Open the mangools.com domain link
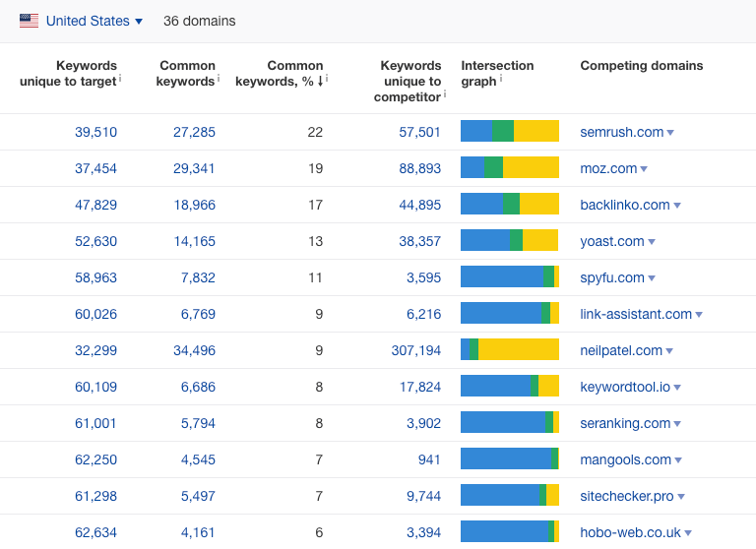This screenshot has height=549, width=756. tap(625, 459)
